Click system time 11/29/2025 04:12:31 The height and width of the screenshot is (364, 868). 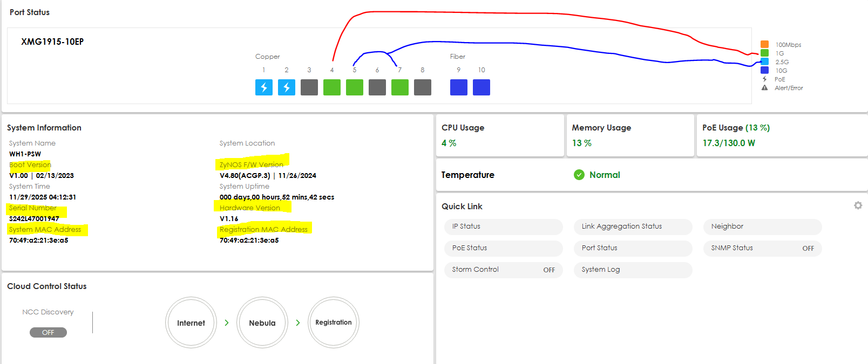click(x=43, y=197)
